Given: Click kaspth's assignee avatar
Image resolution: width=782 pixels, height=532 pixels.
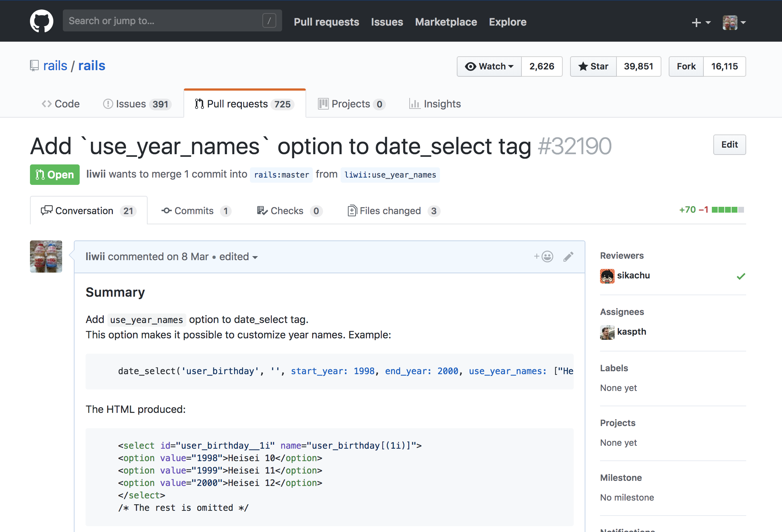Looking at the screenshot, I should point(607,332).
